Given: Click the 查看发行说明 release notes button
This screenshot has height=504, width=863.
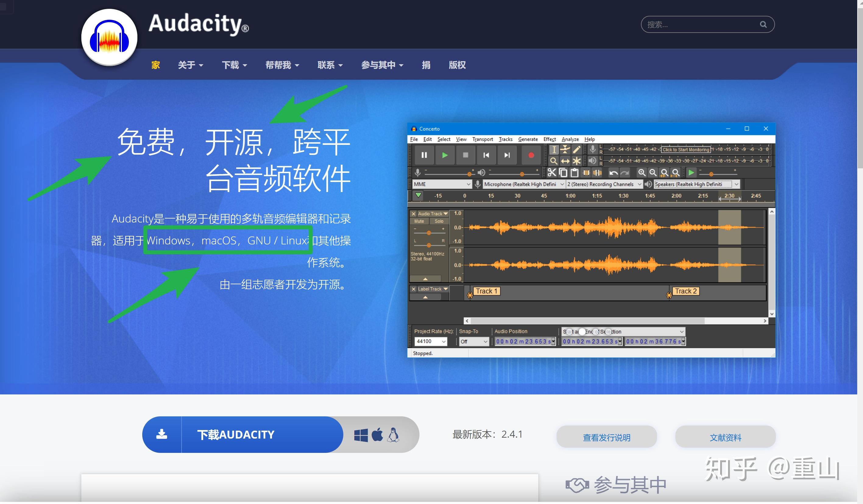Looking at the screenshot, I should (x=606, y=438).
